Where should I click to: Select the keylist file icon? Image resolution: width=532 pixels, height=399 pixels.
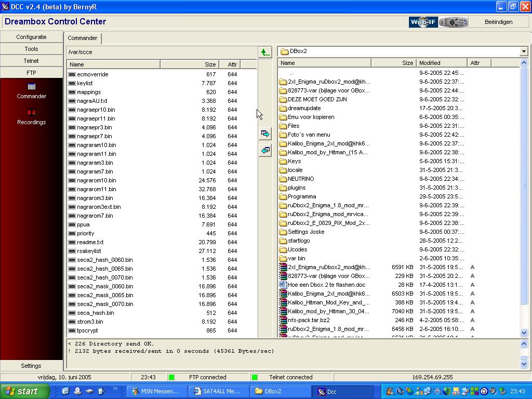coord(72,83)
